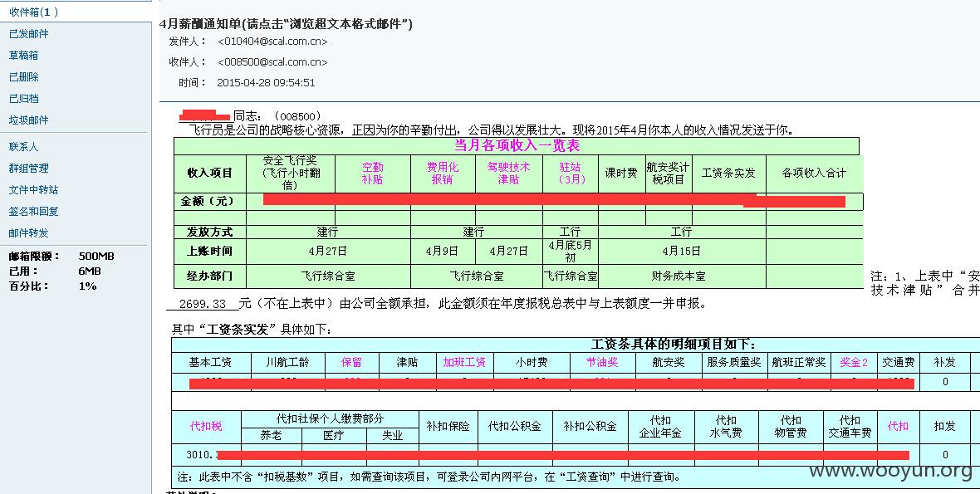Open 邮件转发 mail forwarding settings
980x494 pixels.
pyautogui.click(x=29, y=233)
